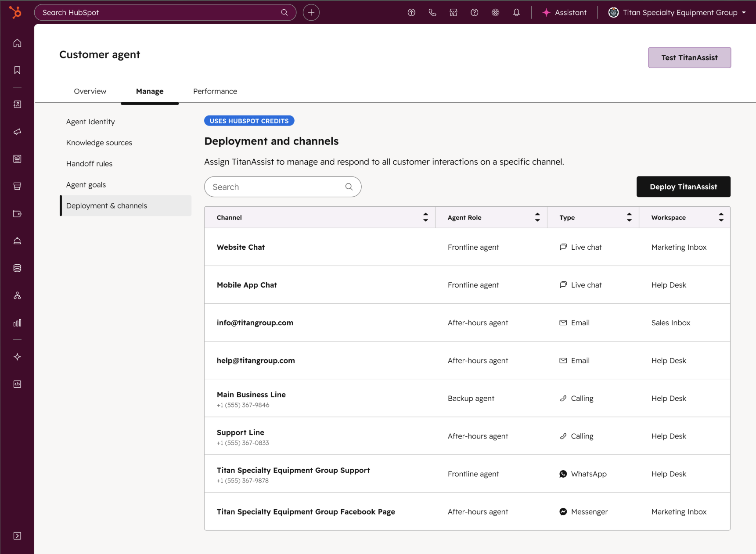Open the Marketplace store icon
The height and width of the screenshot is (554, 756).
pos(454,12)
